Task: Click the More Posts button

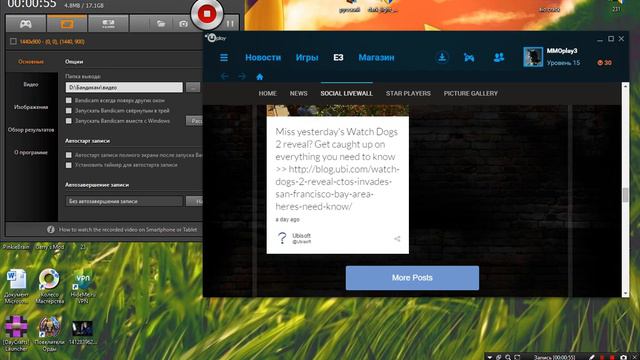Action: click(412, 278)
